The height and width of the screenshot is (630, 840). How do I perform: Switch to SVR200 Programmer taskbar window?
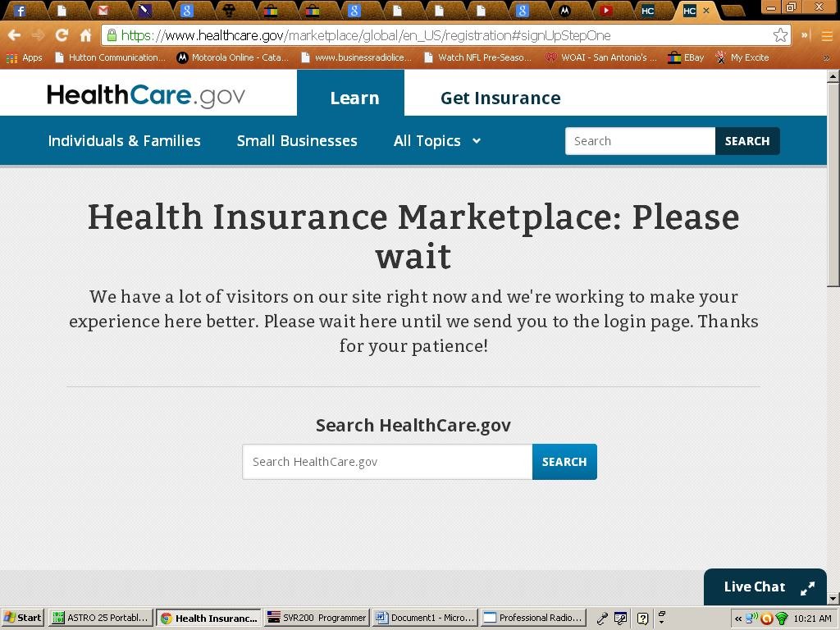[317, 618]
